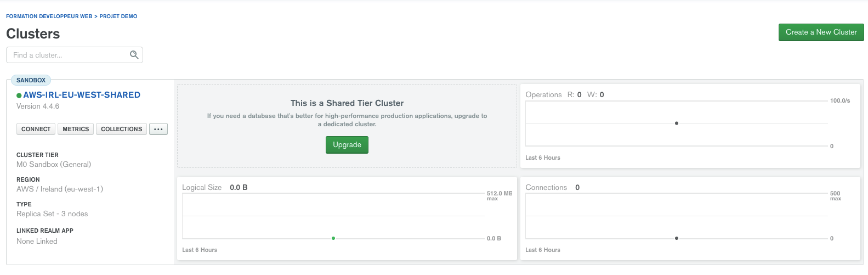
Task: Click the 500 max connections label
Action: coord(836,195)
